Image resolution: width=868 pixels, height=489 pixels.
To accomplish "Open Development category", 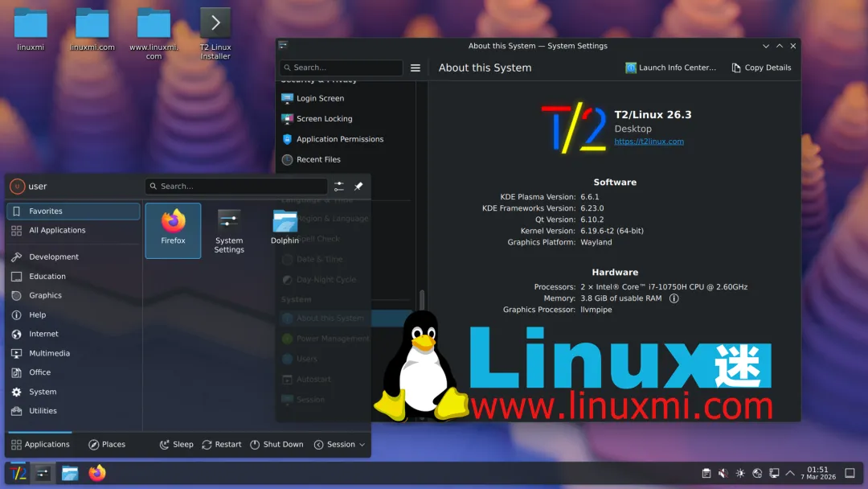I will 73,257.
